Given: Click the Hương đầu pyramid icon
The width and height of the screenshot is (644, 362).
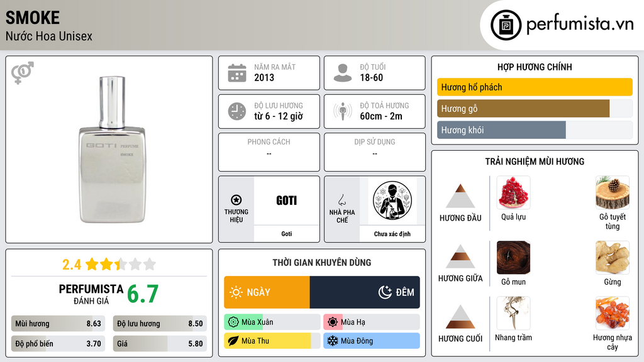Looking at the screenshot, I should point(460,196).
